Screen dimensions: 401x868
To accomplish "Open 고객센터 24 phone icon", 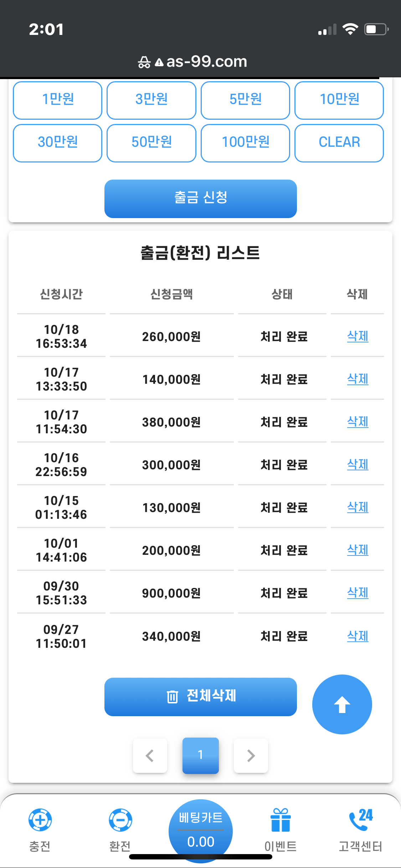I will [x=360, y=820].
